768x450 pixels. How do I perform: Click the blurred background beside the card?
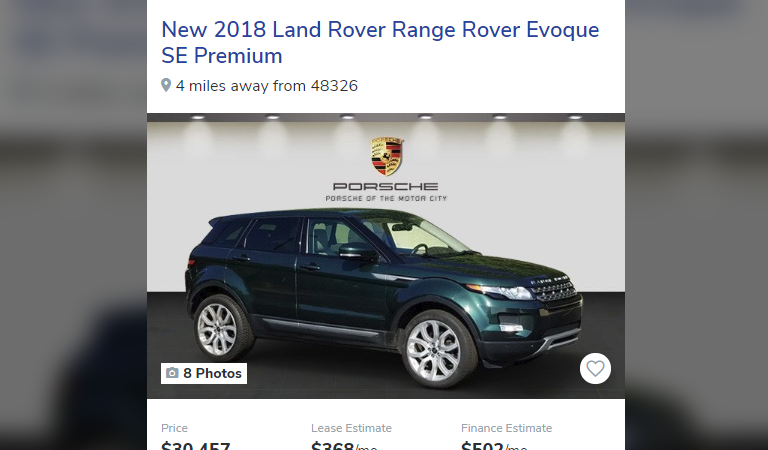pos(73,225)
